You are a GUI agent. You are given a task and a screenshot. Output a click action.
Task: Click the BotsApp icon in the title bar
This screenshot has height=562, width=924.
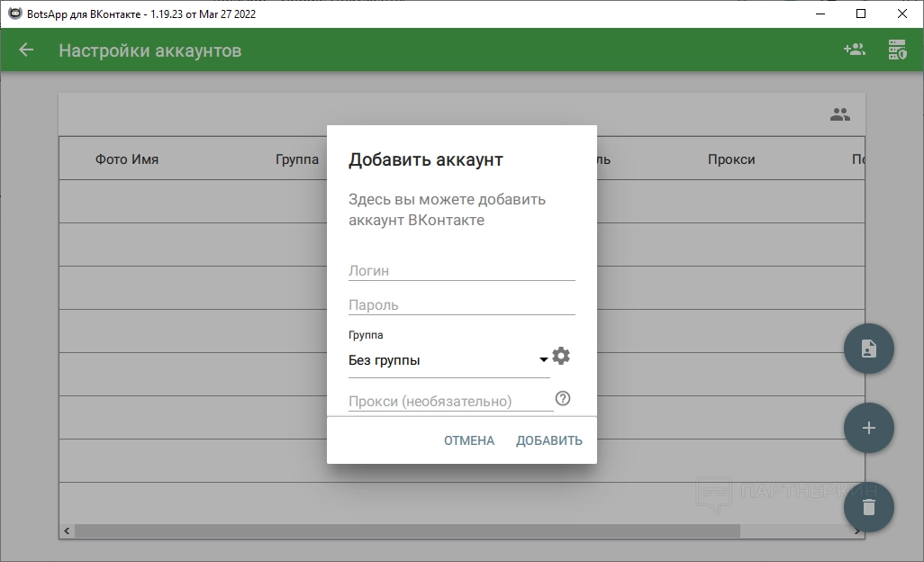14,14
